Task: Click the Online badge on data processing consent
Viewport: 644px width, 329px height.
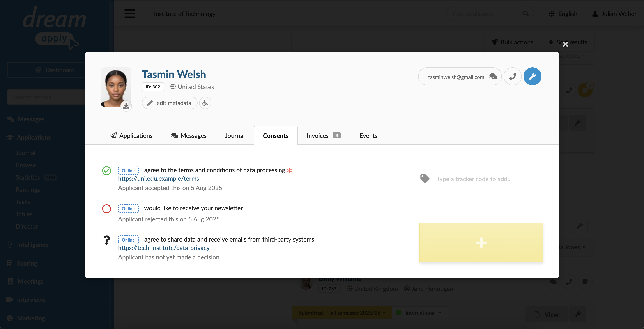Action: (x=128, y=170)
